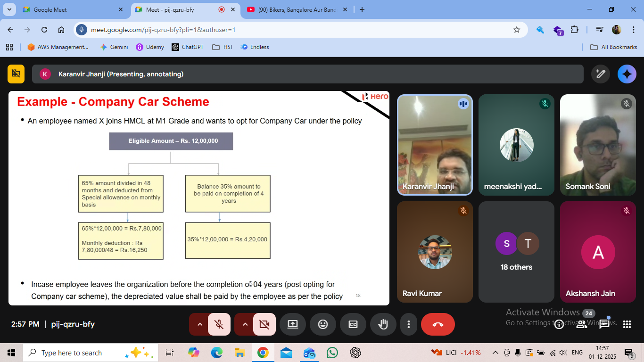Open the emoji reactions icon

coord(322,324)
